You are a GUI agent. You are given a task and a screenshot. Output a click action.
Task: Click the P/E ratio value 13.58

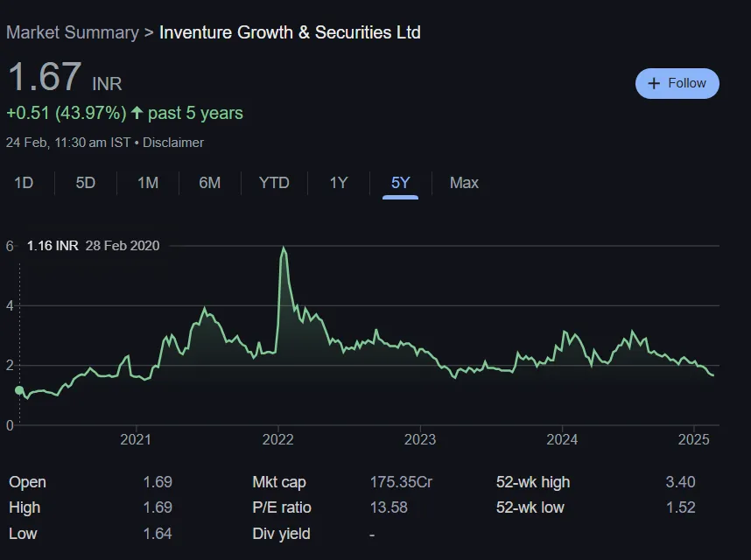389,507
